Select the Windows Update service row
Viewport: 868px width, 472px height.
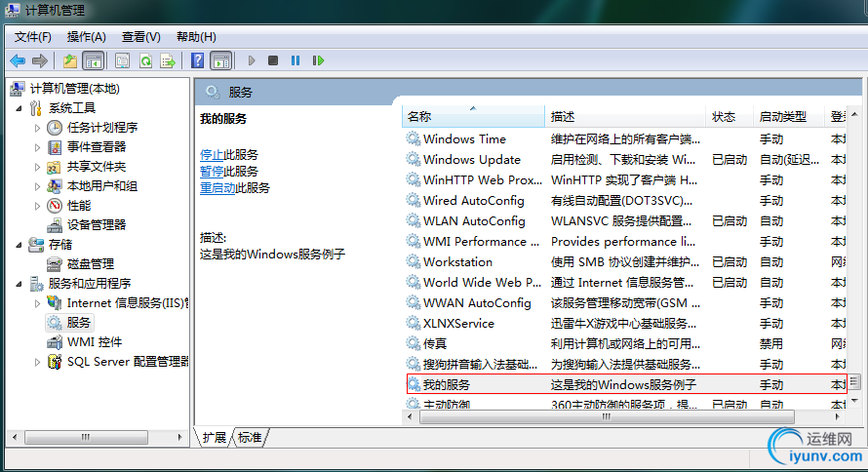point(625,159)
